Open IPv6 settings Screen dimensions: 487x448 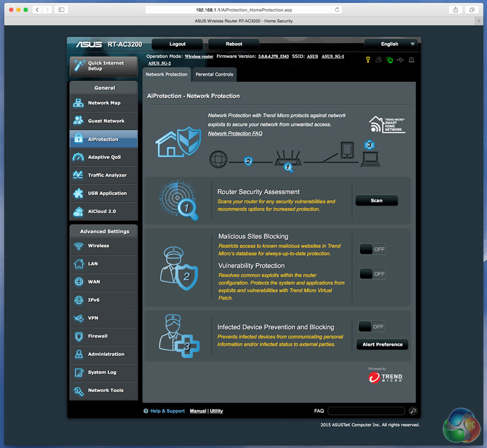tap(104, 300)
